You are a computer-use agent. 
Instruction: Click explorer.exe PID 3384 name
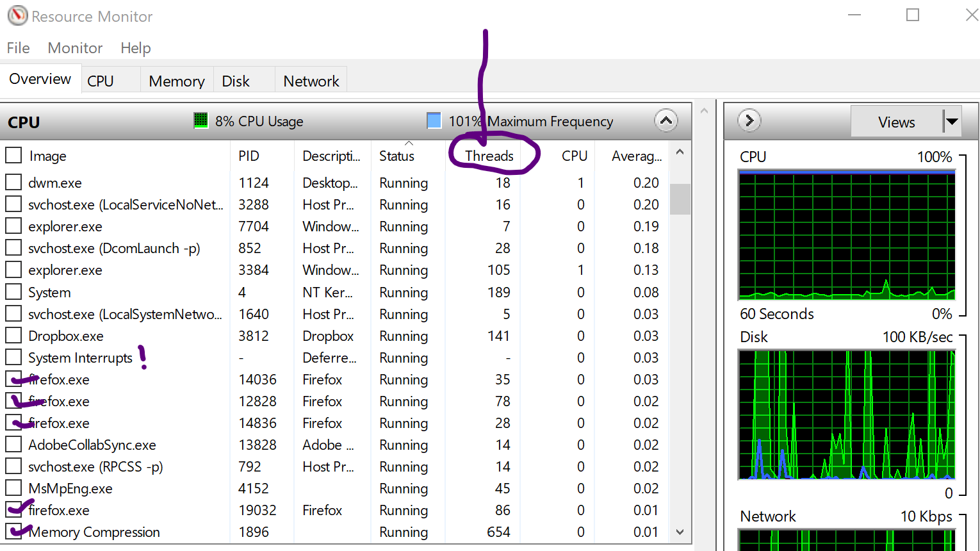(65, 270)
